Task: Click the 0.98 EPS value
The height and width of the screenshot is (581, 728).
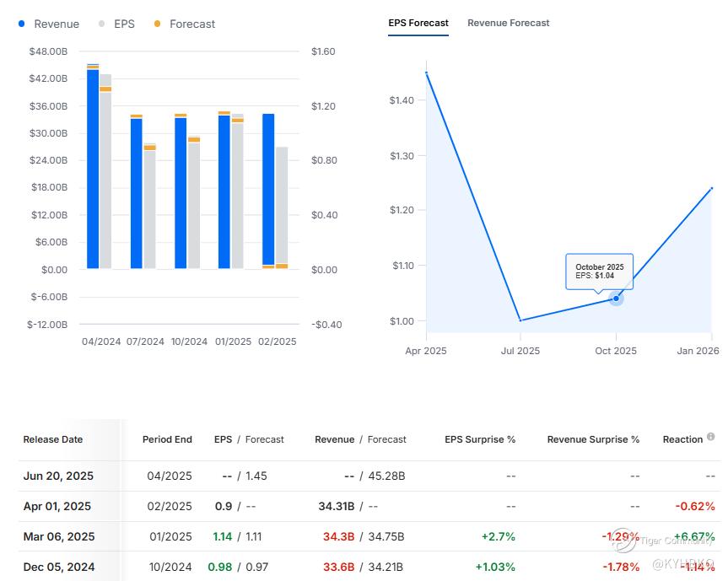Action: 220,567
